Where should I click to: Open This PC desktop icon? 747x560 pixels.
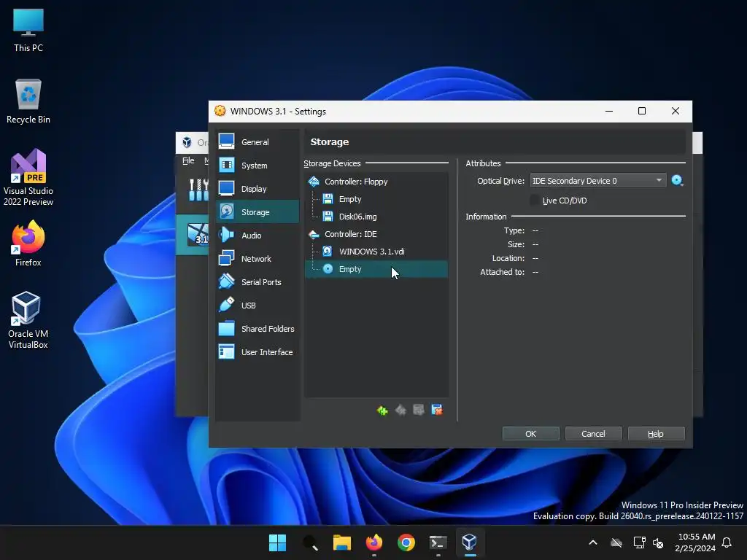(x=28, y=31)
